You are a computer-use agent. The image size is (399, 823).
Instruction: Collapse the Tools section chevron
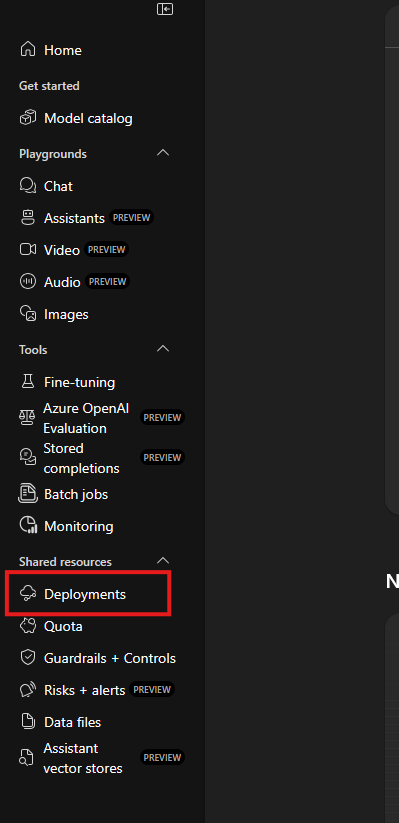point(163,349)
